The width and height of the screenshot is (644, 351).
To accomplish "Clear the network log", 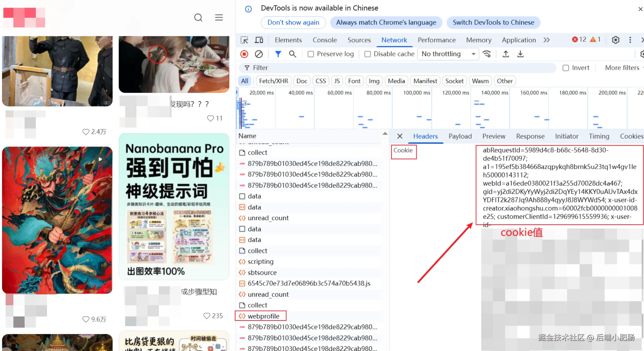I will click(x=258, y=54).
